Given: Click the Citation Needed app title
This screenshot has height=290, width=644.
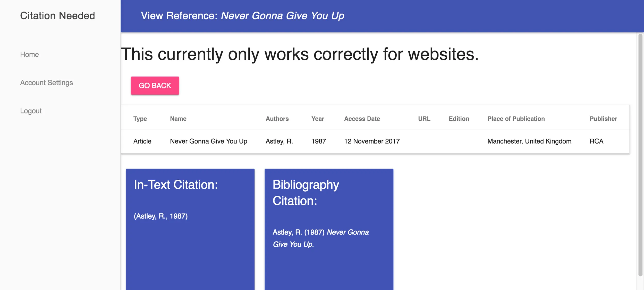Looking at the screenshot, I should click(57, 15).
